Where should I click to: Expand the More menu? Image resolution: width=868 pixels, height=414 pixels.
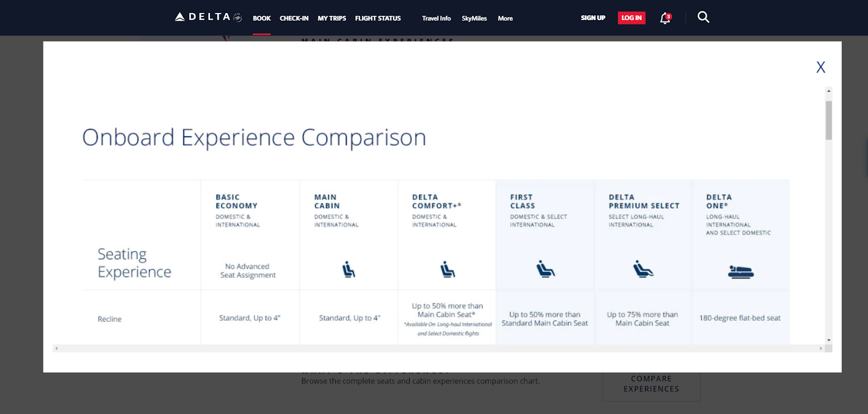coord(505,18)
